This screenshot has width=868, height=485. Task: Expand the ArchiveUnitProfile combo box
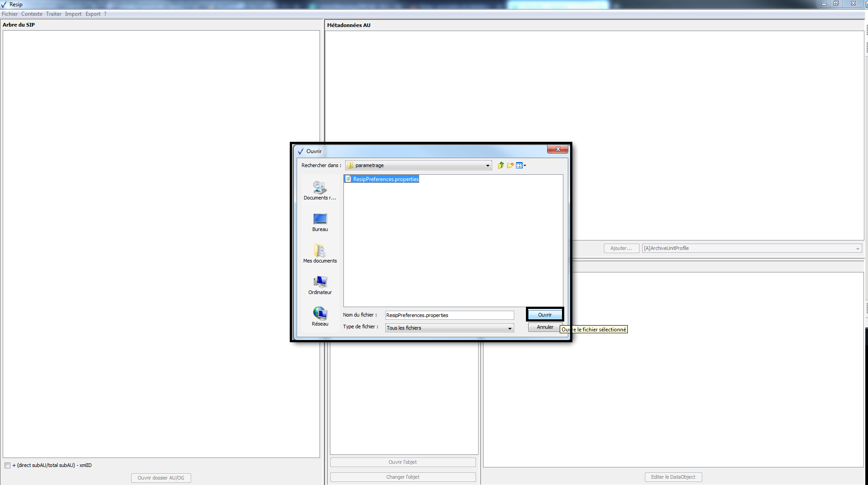[857, 248]
